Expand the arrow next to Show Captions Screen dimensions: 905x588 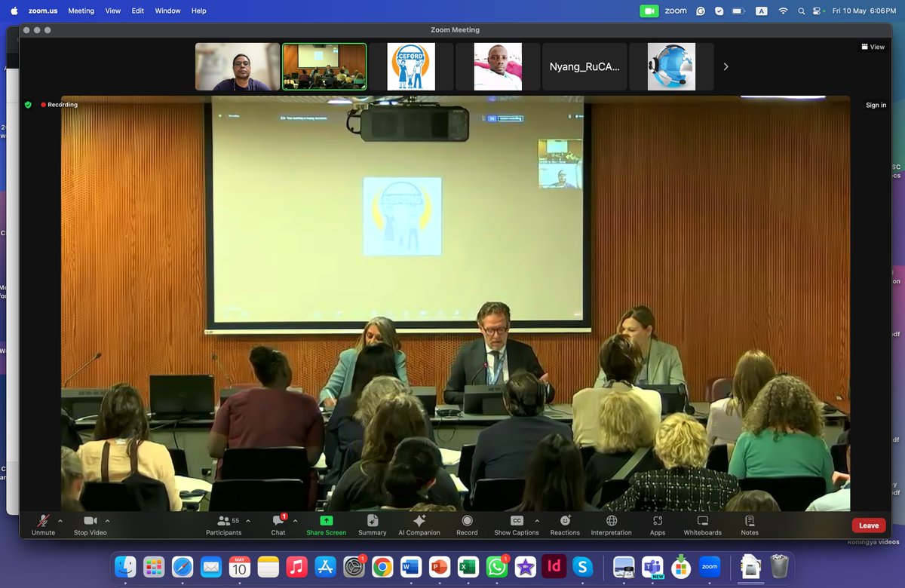(537, 521)
